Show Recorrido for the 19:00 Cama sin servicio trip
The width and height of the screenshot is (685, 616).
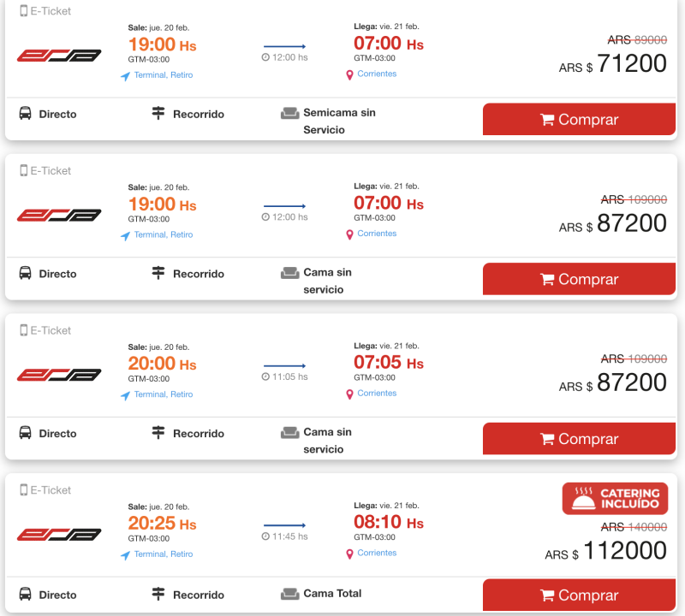[x=198, y=274]
